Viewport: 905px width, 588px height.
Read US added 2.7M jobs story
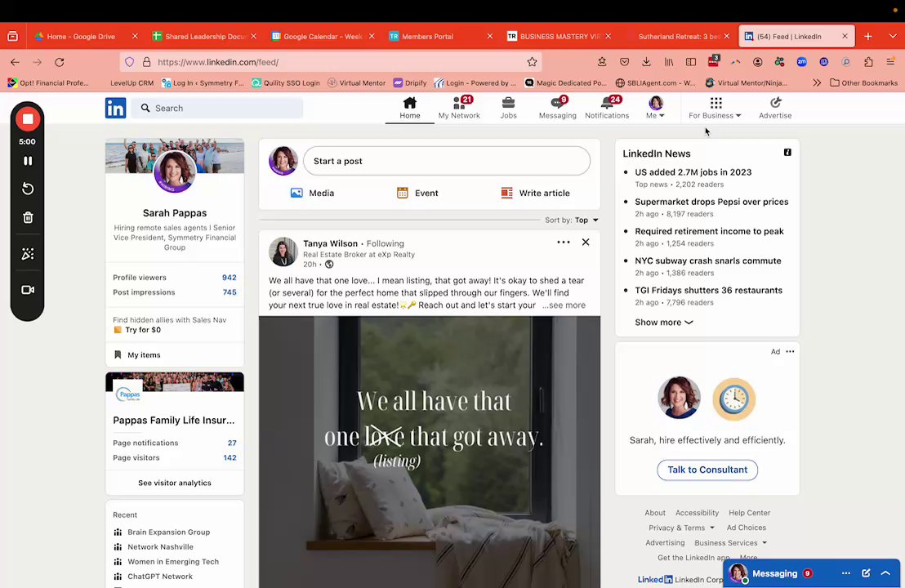(x=693, y=172)
